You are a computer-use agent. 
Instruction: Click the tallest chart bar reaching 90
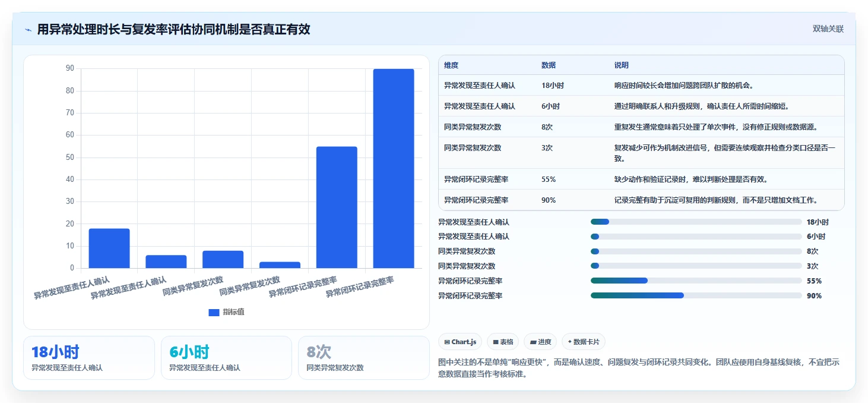coord(394,168)
